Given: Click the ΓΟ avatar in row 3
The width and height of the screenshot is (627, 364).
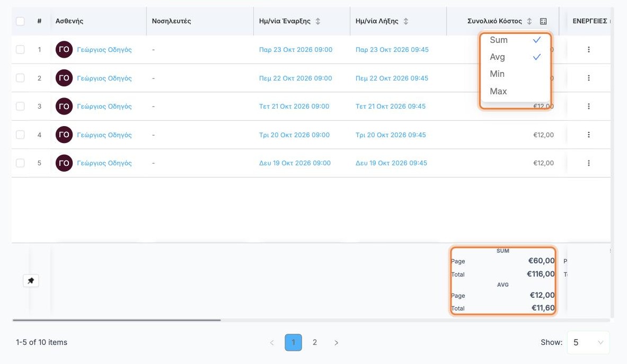Looking at the screenshot, I should click(64, 106).
